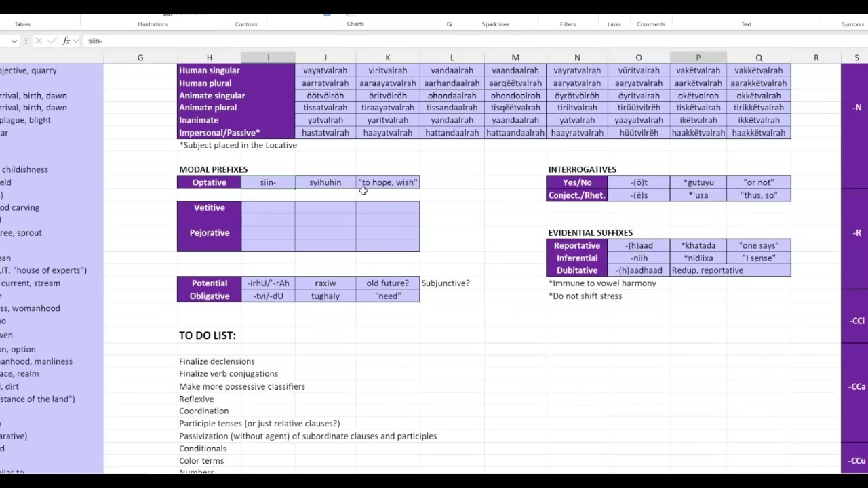Select the cell containing raxiw
The height and width of the screenshot is (488, 868).
(325, 283)
